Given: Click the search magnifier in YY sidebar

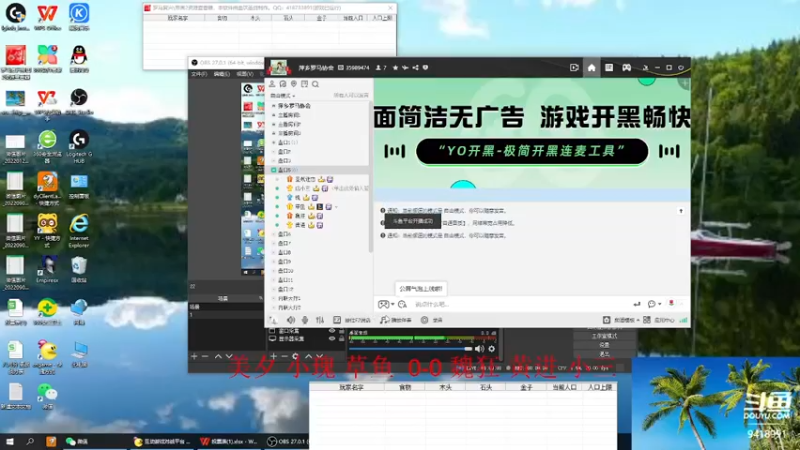Looking at the screenshot, I should [315, 84].
